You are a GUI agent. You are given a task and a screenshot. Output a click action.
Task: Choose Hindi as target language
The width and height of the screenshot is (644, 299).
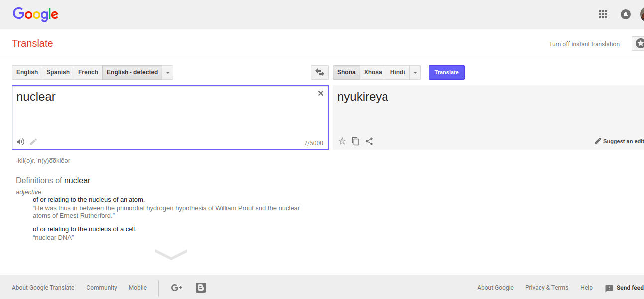[x=397, y=72]
